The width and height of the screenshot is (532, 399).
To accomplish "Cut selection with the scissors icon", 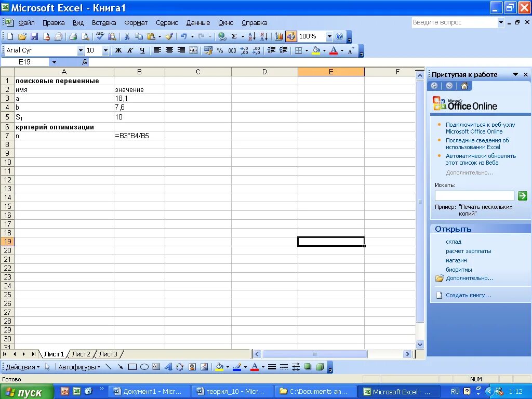I will point(127,36).
